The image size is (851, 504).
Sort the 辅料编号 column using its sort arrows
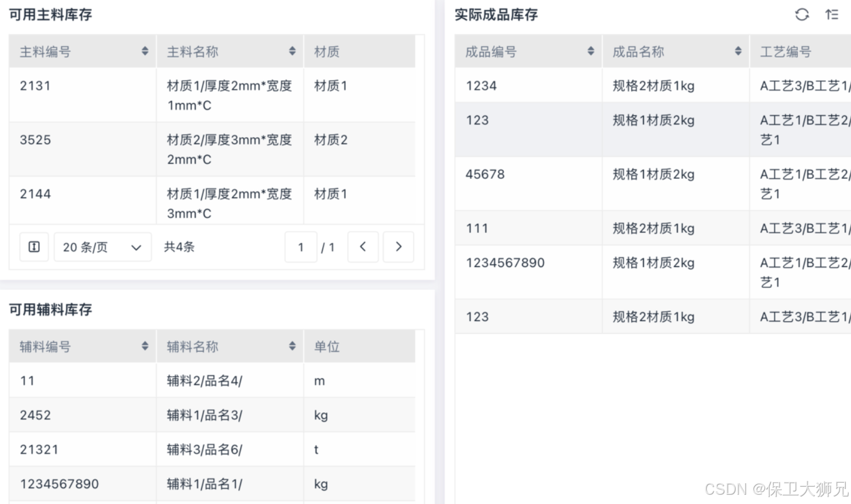pyautogui.click(x=145, y=346)
